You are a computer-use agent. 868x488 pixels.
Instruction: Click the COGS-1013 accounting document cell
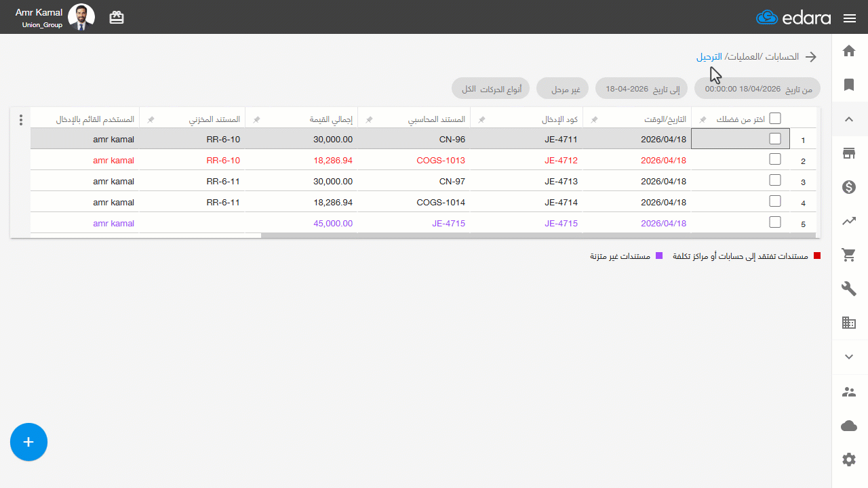(x=414, y=161)
